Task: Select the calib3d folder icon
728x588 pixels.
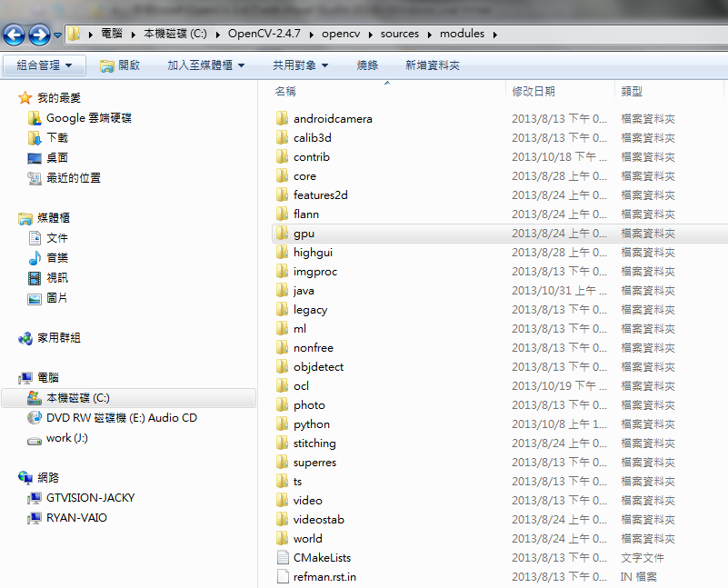Action: pos(282,137)
